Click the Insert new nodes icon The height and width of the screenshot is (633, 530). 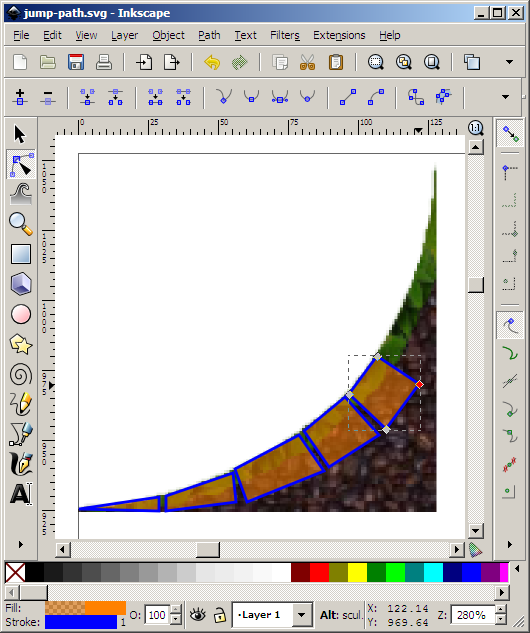click(20, 97)
